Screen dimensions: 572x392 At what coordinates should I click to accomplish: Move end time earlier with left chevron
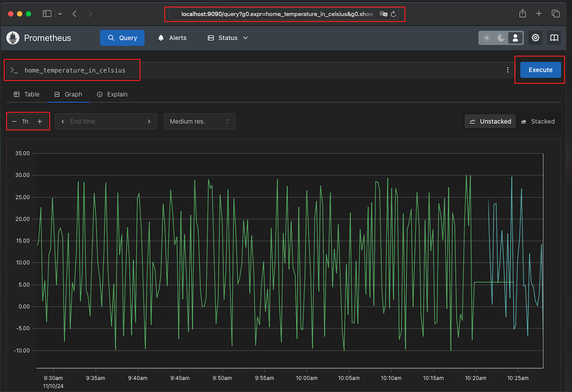point(63,121)
